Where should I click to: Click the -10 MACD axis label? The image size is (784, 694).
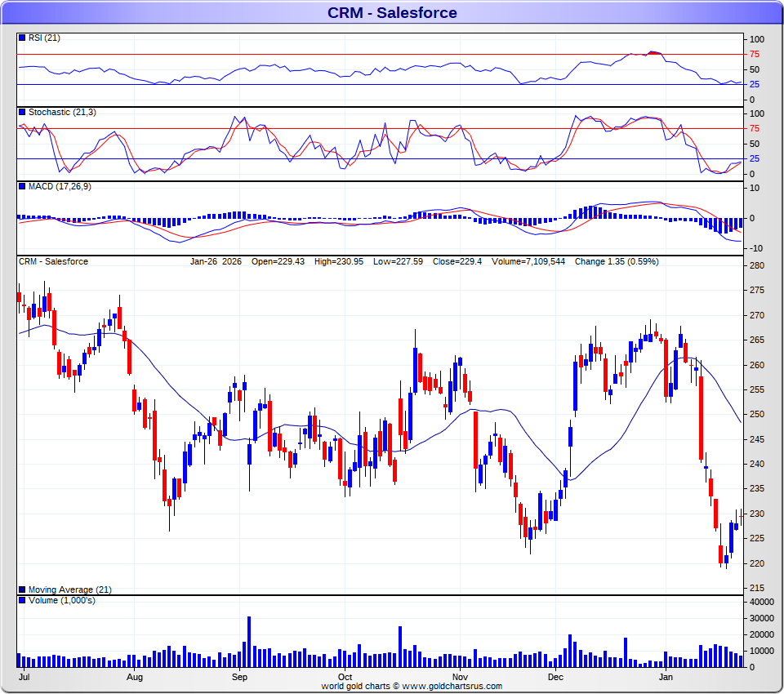tap(755, 248)
